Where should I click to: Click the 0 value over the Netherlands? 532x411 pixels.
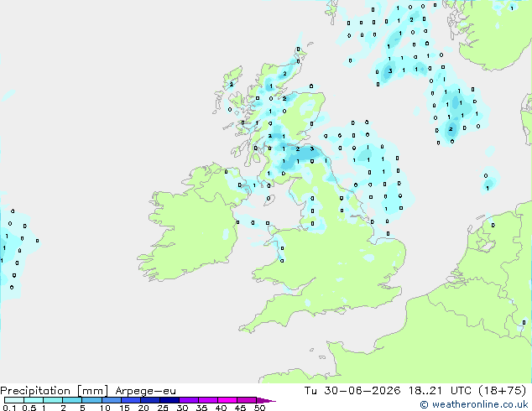pos(493,225)
